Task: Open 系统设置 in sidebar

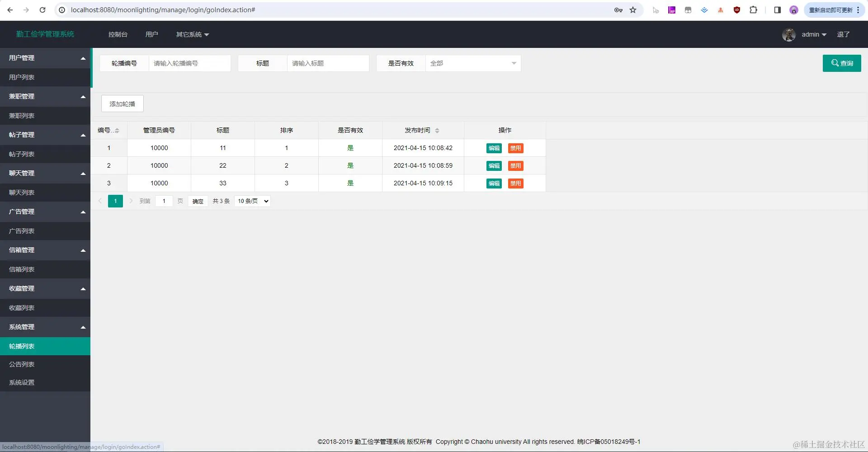Action: pyautogui.click(x=45, y=382)
